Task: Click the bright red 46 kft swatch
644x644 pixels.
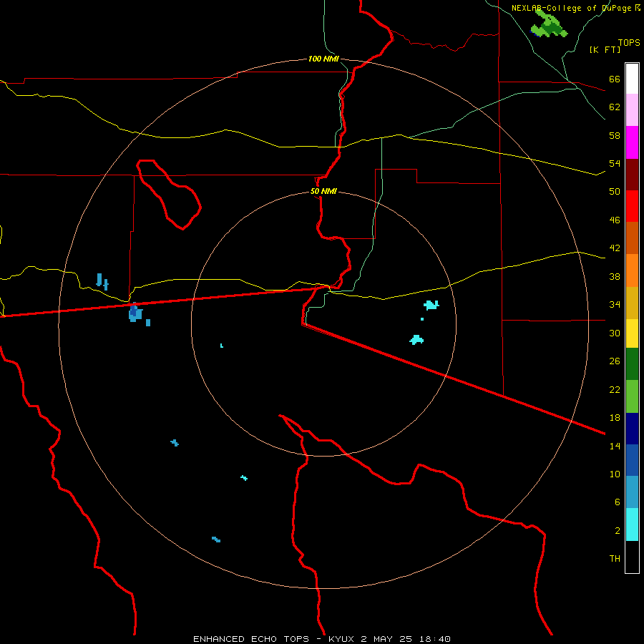Action: pyautogui.click(x=632, y=206)
